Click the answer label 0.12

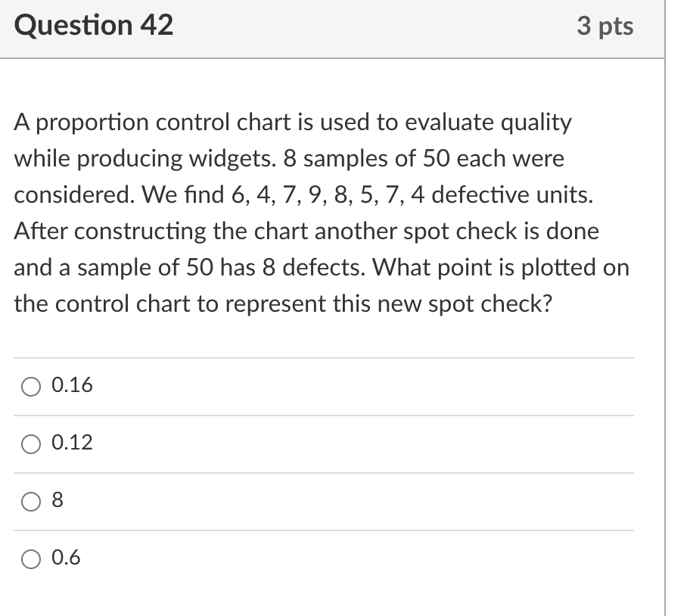[71, 444]
